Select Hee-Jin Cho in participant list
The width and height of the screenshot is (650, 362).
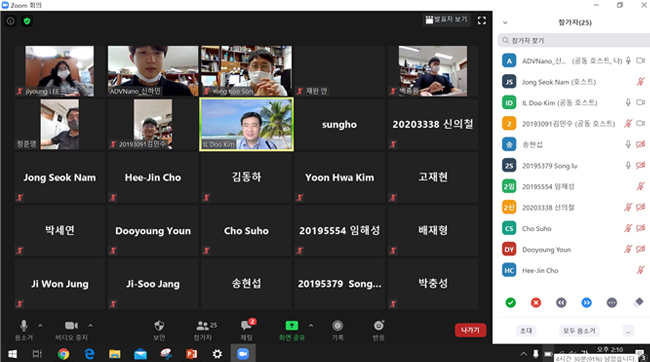574,270
